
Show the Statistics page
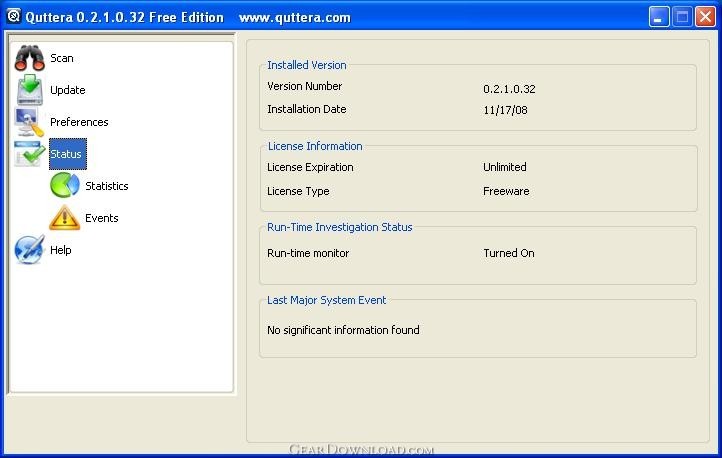(107, 186)
